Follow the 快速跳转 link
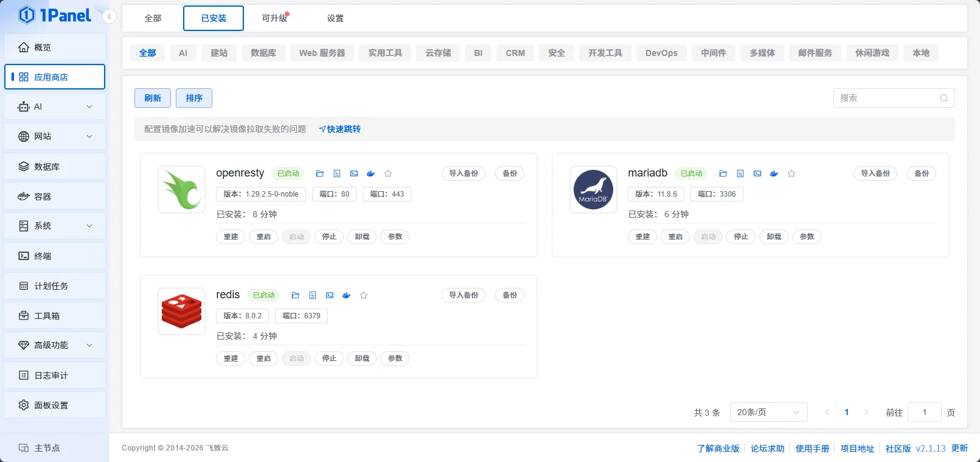 coord(340,129)
